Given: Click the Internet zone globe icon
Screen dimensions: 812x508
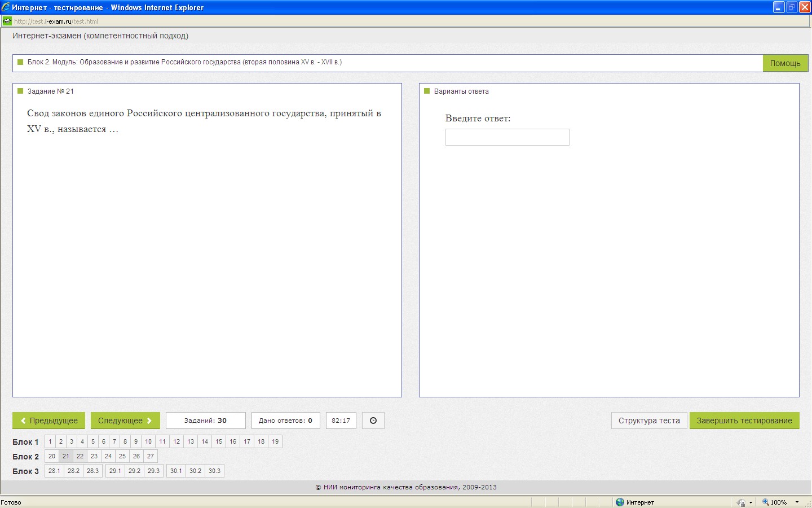Looking at the screenshot, I should 620,502.
